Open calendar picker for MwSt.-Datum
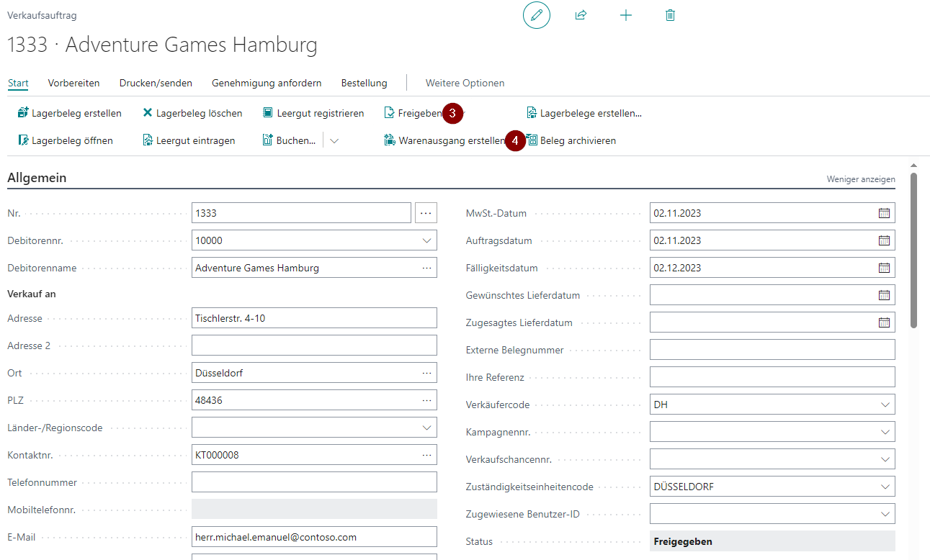This screenshot has height=560, width=930. tap(884, 213)
